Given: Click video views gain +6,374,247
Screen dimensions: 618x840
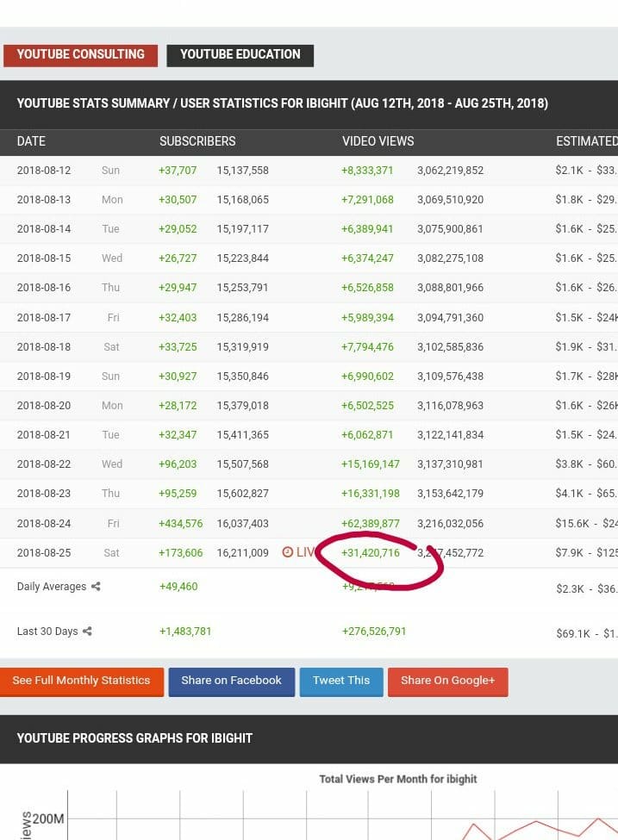Looking at the screenshot, I should (x=367, y=258).
